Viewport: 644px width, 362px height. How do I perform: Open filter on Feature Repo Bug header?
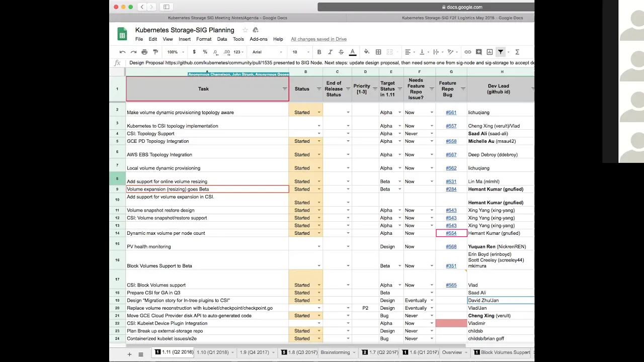[463, 89]
